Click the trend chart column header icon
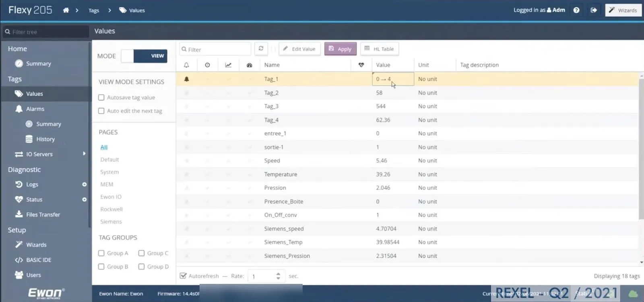Image resolution: width=644 pixels, height=302 pixels. point(228,65)
